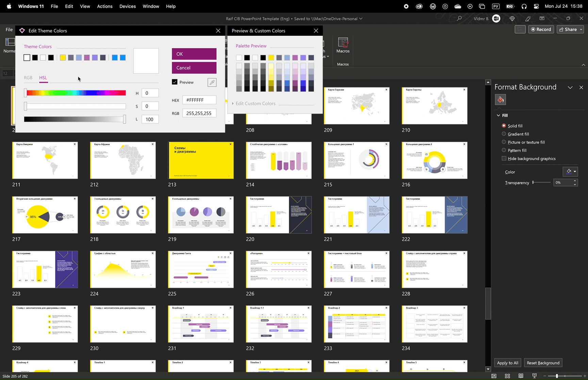588x380 pixels.
Task: Click the eyedropper color picker icon
Action: click(x=212, y=82)
